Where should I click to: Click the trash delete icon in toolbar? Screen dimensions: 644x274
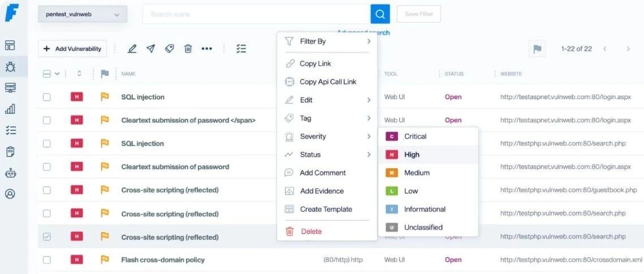coord(188,49)
